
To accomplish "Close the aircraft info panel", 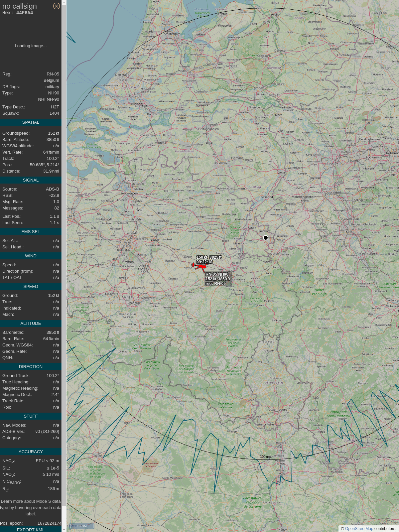I will point(57,6).
